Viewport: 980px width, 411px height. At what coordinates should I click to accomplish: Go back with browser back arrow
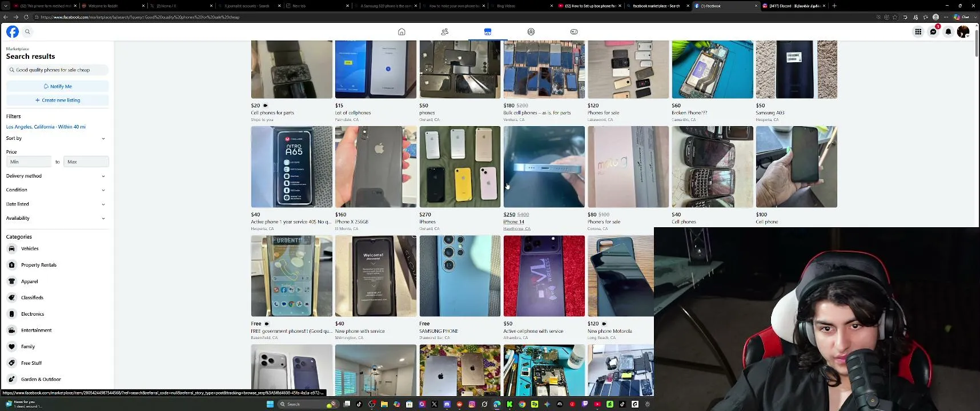pyautogui.click(x=6, y=17)
